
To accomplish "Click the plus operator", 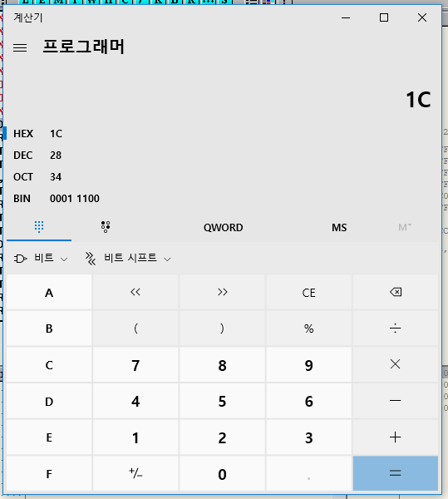I will pos(395,437).
